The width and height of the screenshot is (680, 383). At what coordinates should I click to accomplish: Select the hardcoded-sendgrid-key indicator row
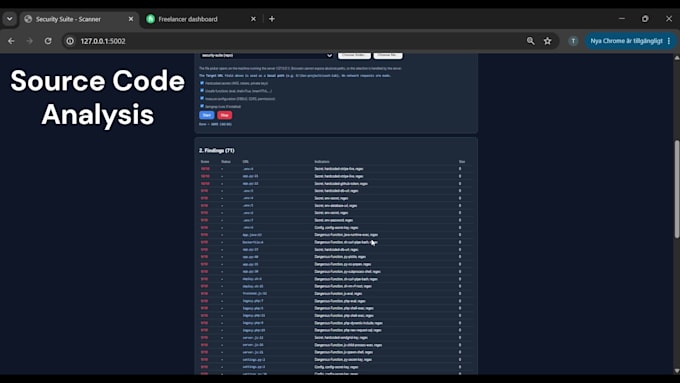(336, 337)
